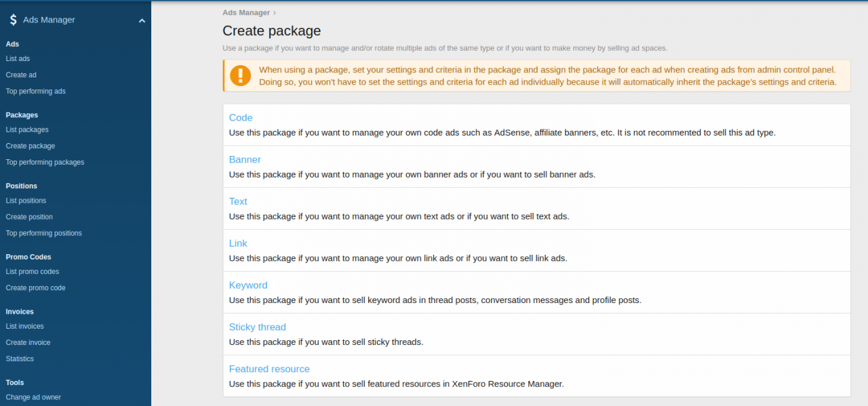This screenshot has width=868, height=406.
Task: Select "Create position" in the sidebar
Action: coord(28,217)
